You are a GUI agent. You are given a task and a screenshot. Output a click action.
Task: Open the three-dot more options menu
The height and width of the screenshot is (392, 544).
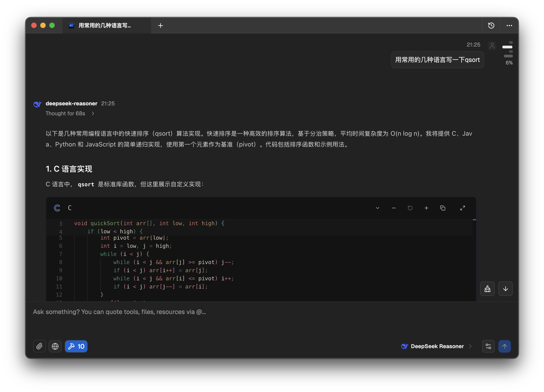click(x=509, y=25)
